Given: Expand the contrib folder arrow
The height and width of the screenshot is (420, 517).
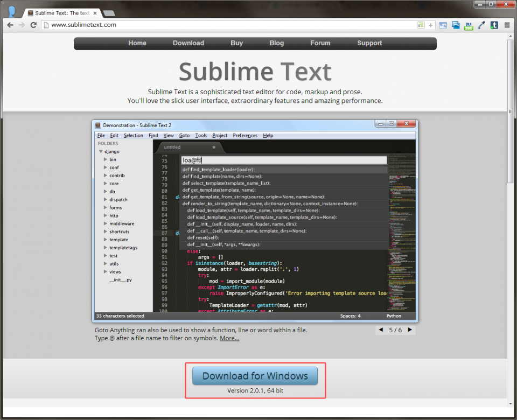Looking at the screenshot, I should (106, 176).
